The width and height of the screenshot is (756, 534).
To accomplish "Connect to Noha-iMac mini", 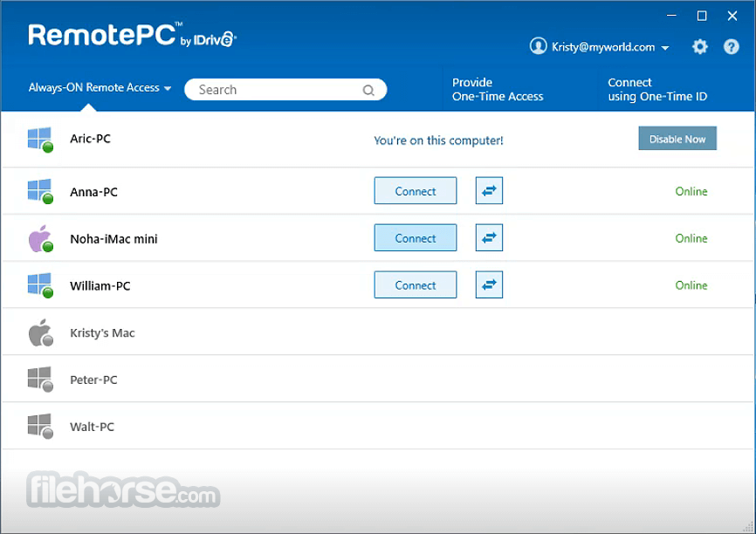I will pos(416,237).
